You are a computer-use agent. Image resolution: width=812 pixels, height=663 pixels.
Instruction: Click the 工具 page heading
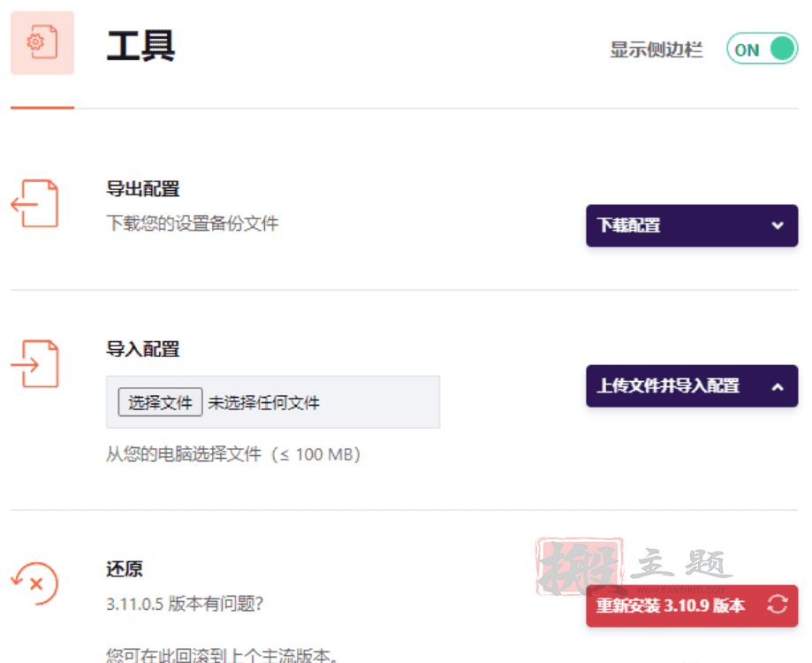coord(140,46)
